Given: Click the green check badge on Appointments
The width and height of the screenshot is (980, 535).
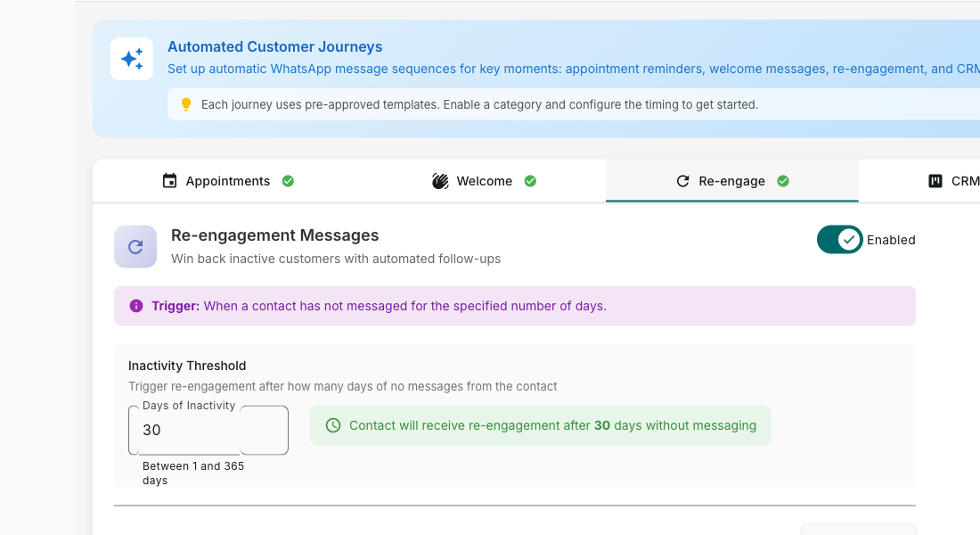Looking at the screenshot, I should [288, 180].
